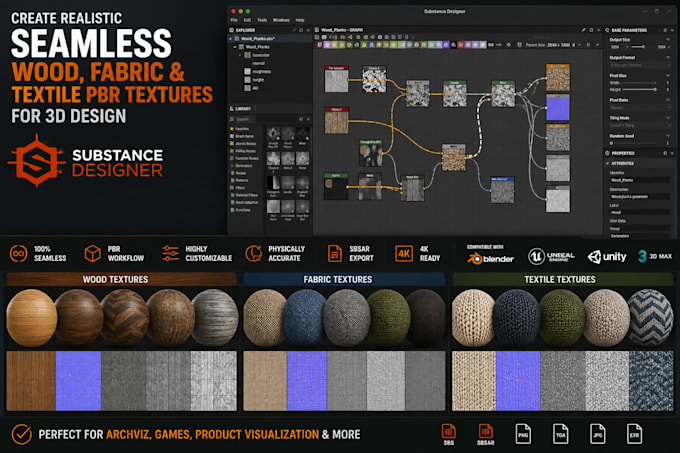Open the Edit menu
Image resolution: width=680 pixels, height=453 pixels.
point(247,20)
